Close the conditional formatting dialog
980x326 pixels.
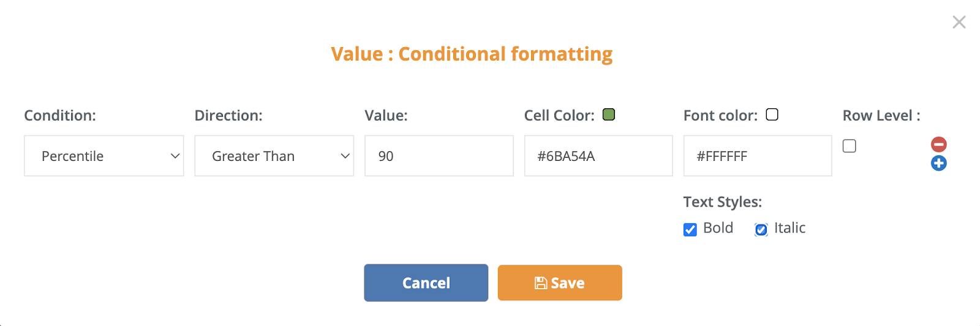pos(959,22)
